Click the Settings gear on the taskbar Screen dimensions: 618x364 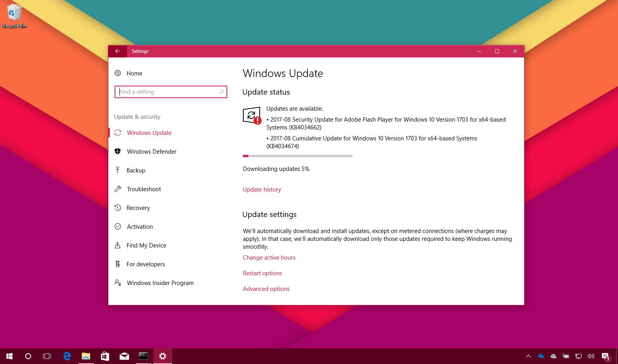pyautogui.click(x=163, y=356)
